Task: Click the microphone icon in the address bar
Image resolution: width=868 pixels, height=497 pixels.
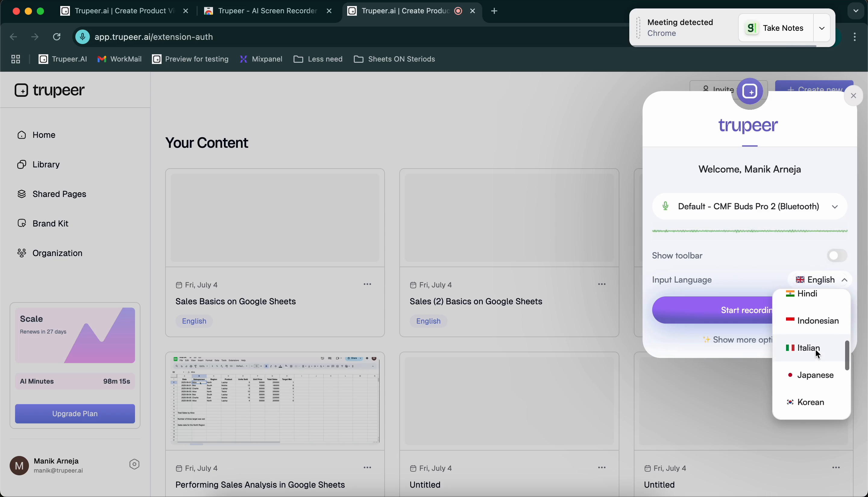Action: [x=82, y=37]
